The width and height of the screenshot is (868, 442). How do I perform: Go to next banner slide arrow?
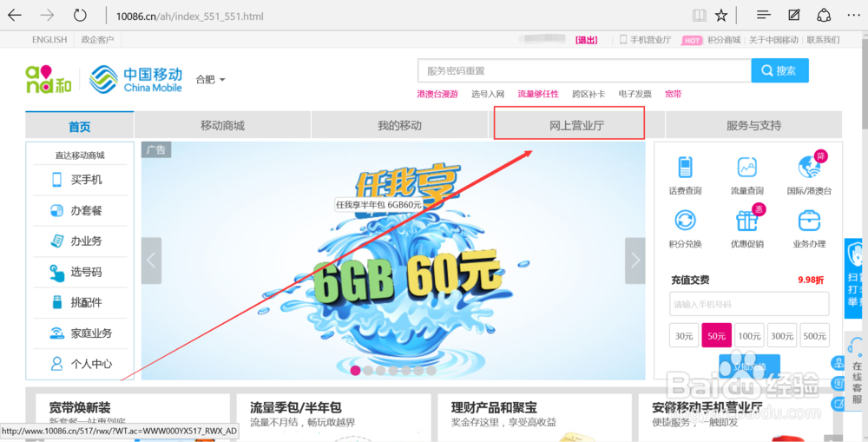[635, 261]
